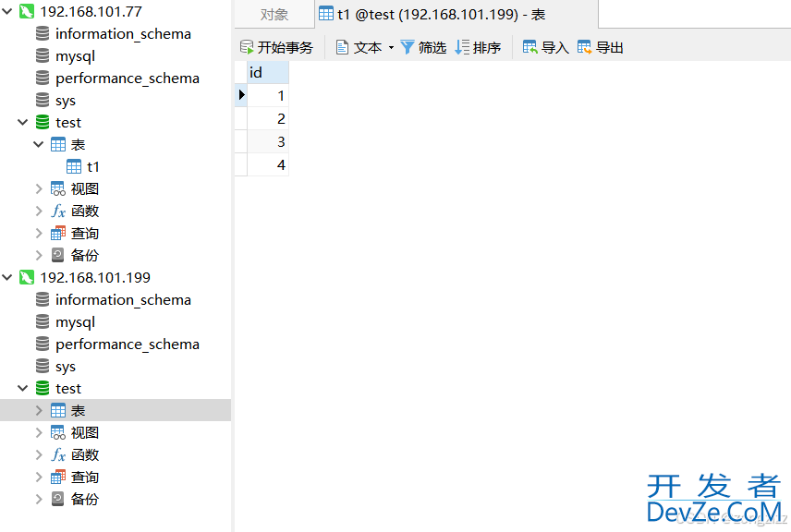
Task: Click the green test database icon under 192.168.101.199
Action: click(x=43, y=389)
